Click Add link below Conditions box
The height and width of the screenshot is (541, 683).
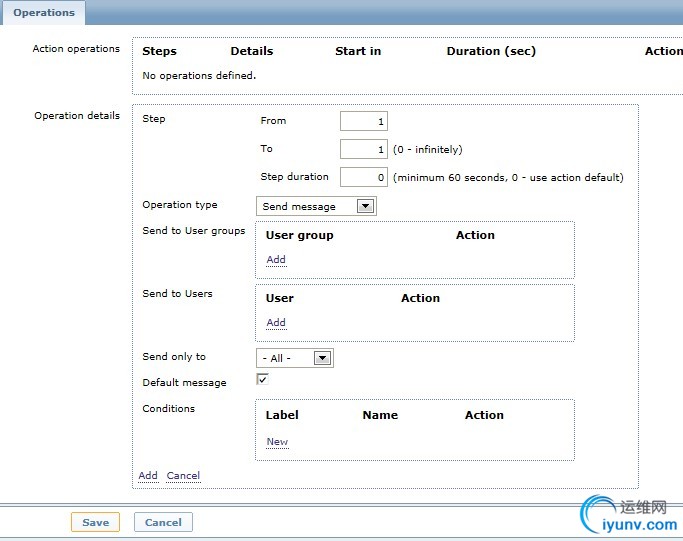(x=148, y=476)
